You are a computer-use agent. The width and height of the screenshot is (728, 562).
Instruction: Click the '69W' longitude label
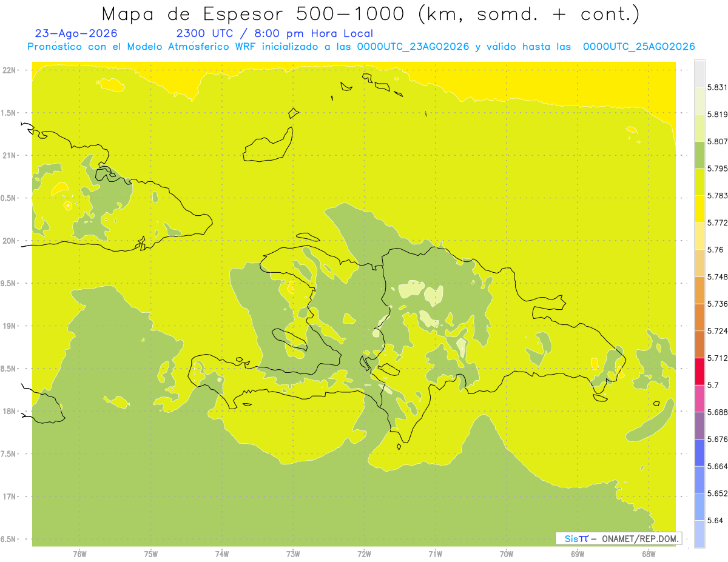tap(578, 554)
